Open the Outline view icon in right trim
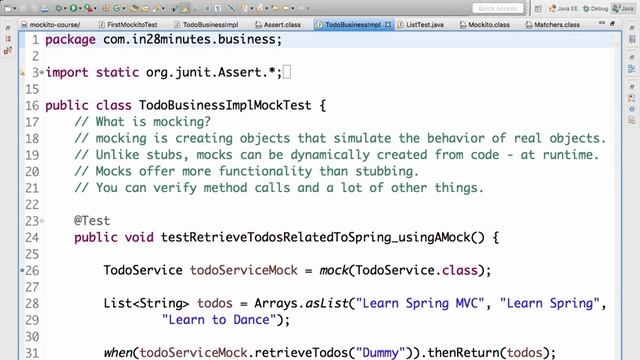 coord(632,69)
